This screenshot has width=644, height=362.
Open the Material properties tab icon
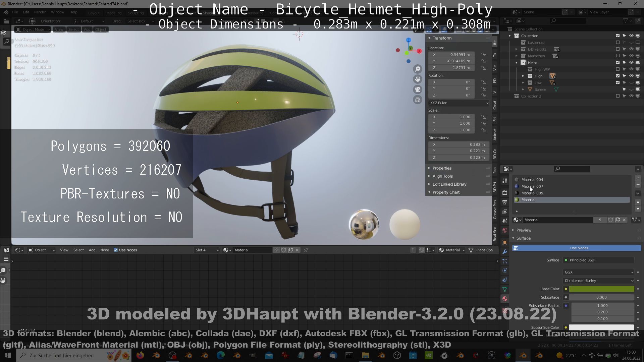[505, 299]
